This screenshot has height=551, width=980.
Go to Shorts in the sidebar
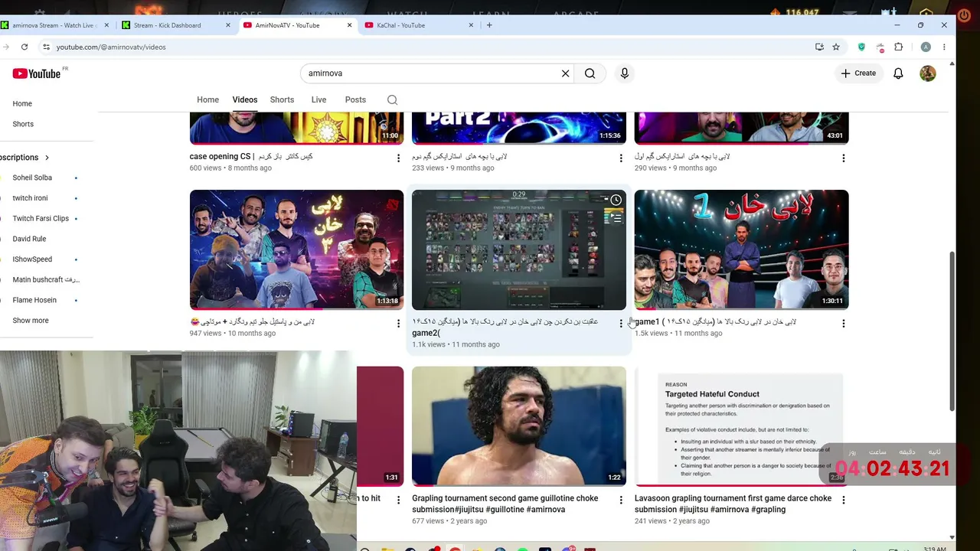[x=23, y=124]
